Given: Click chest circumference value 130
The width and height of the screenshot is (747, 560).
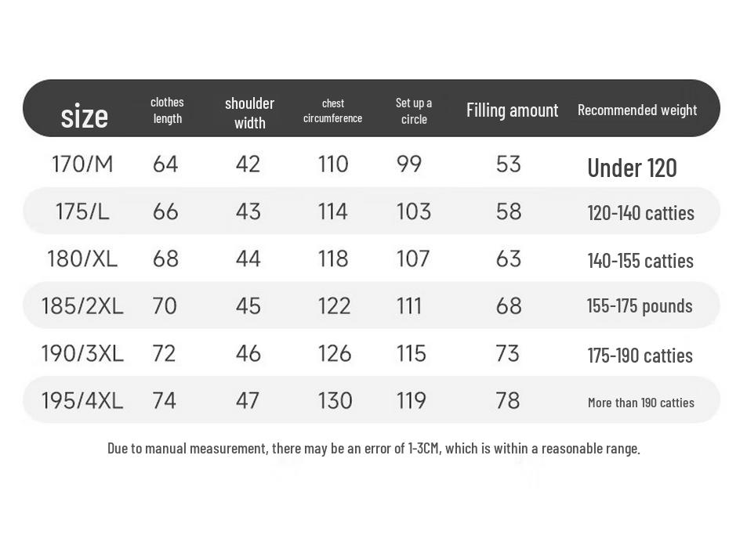Looking at the screenshot, I should point(335,400).
